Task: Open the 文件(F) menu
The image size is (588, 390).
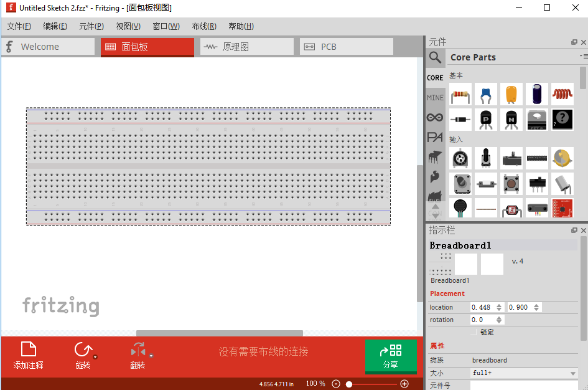Action: pyautogui.click(x=19, y=26)
